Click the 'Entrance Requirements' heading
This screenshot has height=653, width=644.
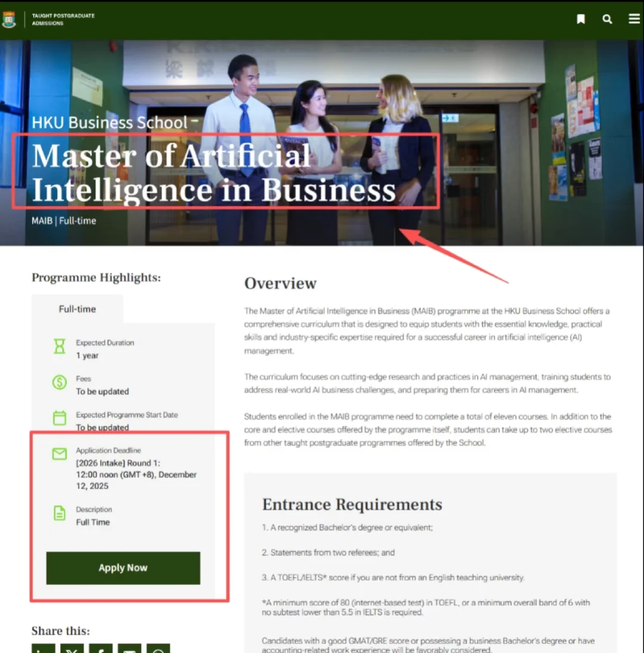[x=352, y=505]
